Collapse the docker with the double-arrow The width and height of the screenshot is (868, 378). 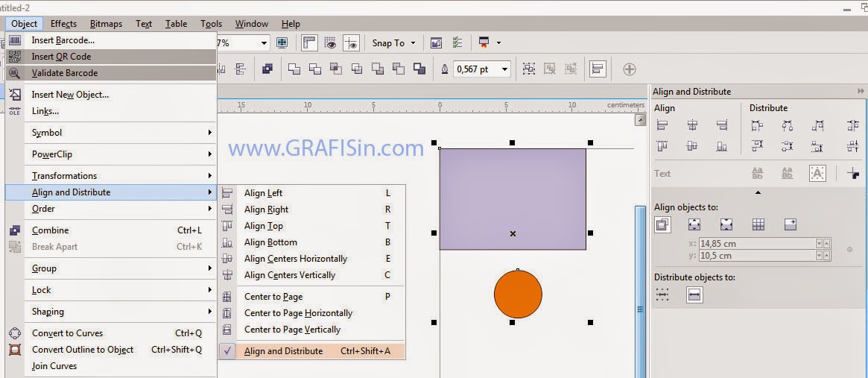tap(861, 92)
